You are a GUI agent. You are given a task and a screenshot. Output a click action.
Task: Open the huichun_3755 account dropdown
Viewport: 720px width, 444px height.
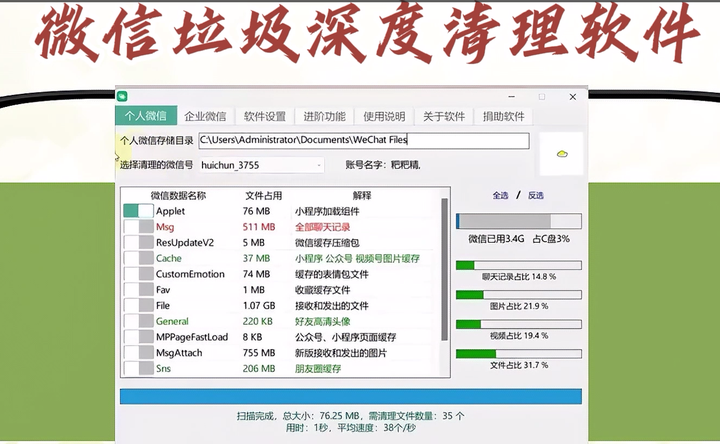tap(261, 165)
